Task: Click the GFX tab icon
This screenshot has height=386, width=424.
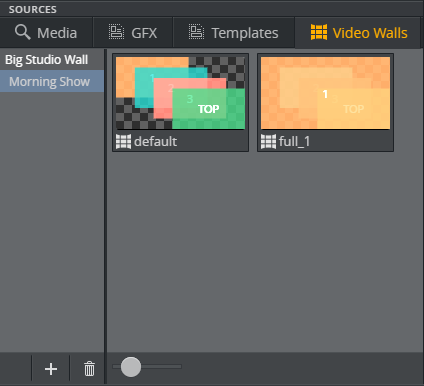Action: [x=116, y=32]
